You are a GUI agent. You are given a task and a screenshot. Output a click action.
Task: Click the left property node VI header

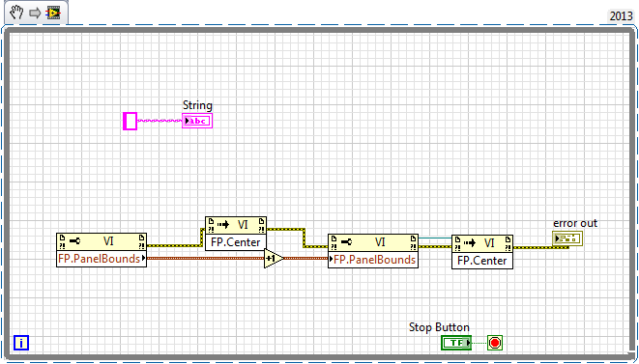click(102, 241)
